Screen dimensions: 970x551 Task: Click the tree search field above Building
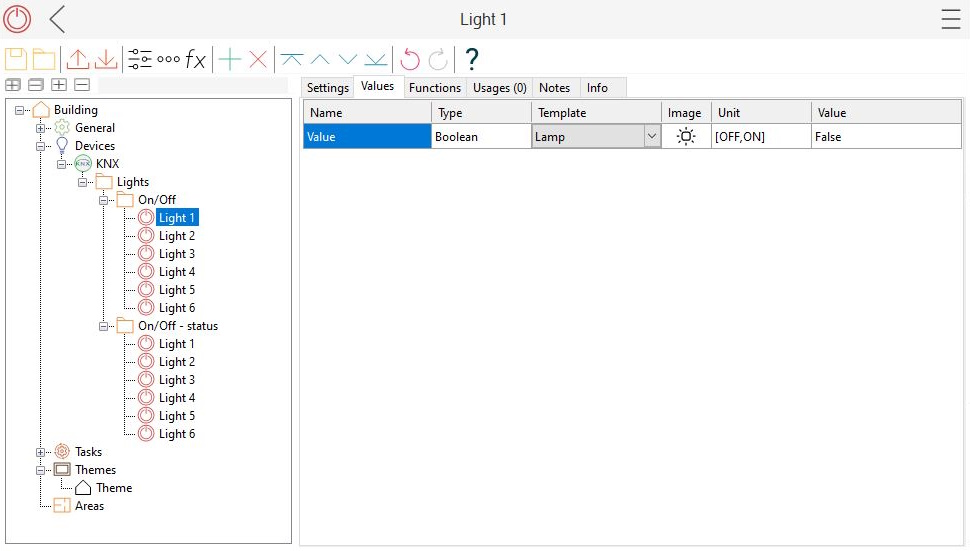pos(193,85)
